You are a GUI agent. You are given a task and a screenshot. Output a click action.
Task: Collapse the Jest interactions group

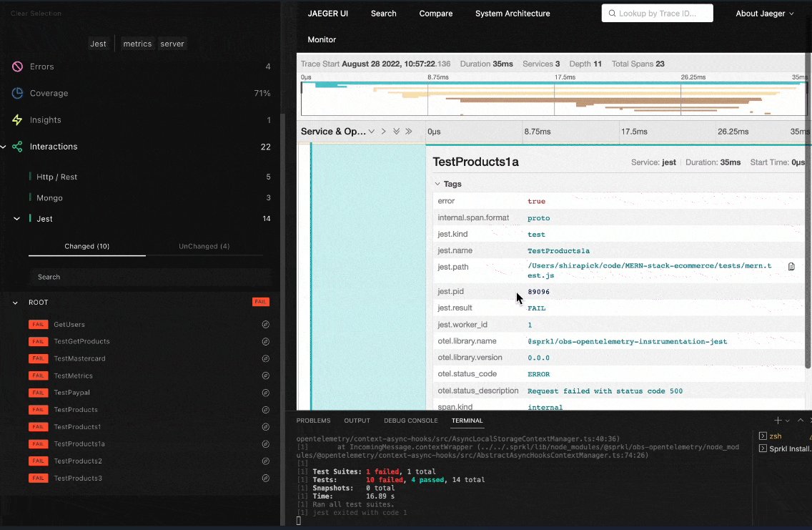tap(16, 219)
